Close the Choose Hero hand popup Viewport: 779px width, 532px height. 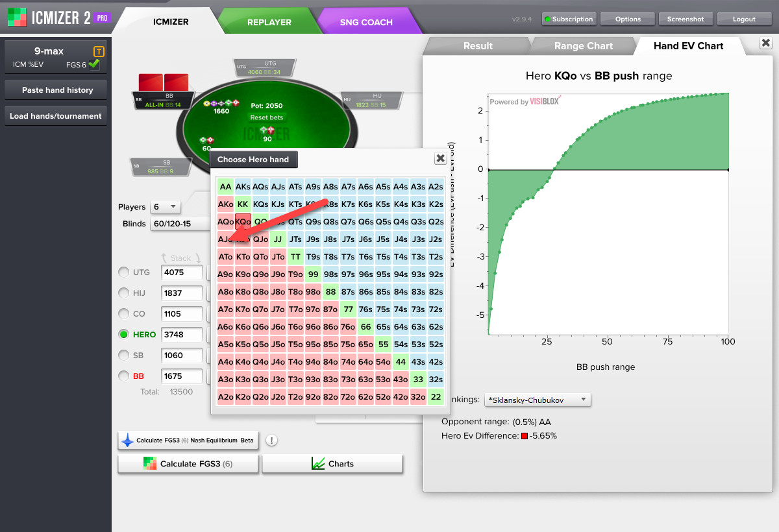(440, 158)
